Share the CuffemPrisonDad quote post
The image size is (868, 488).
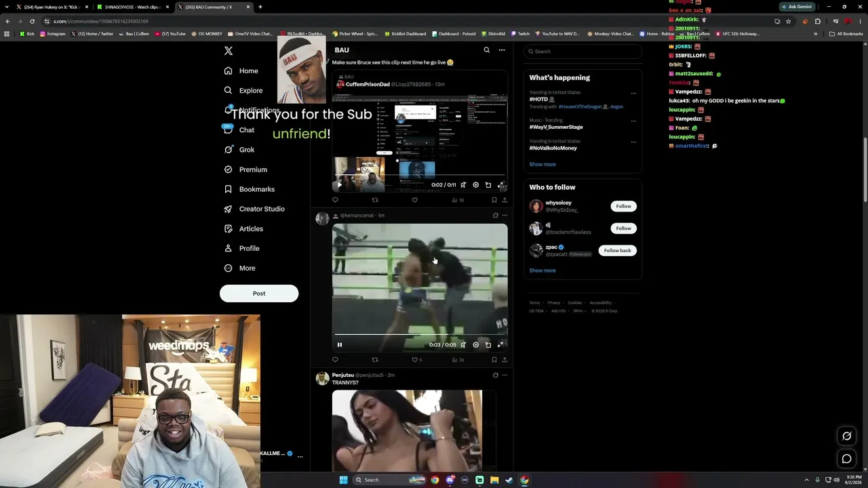(x=505, y=200)
